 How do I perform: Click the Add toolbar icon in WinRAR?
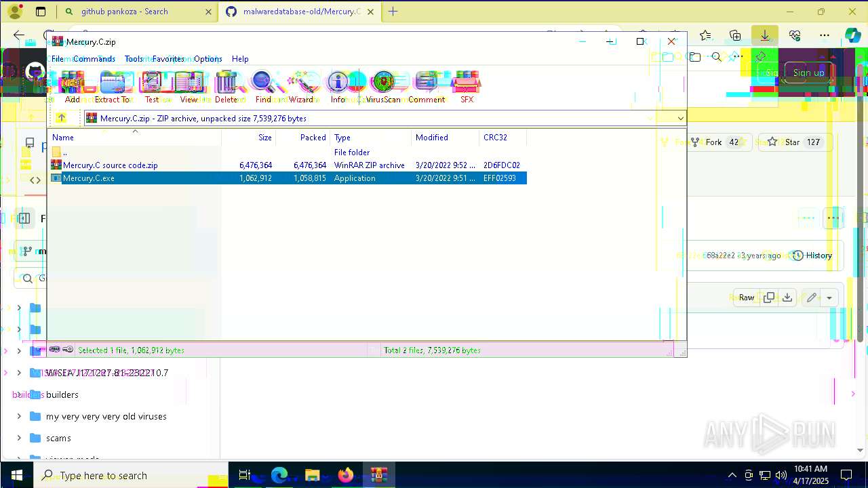click(72, 87)
